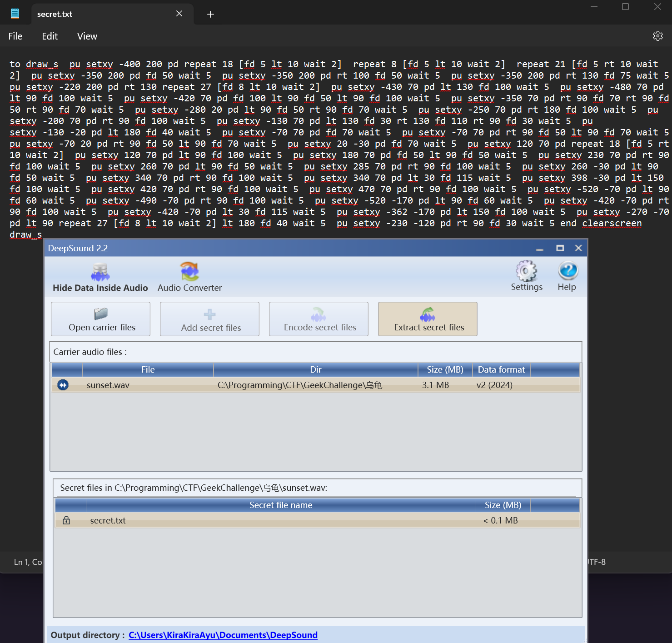Click Hide Data Inside Audio in DeepSound

tap(100, 277)
